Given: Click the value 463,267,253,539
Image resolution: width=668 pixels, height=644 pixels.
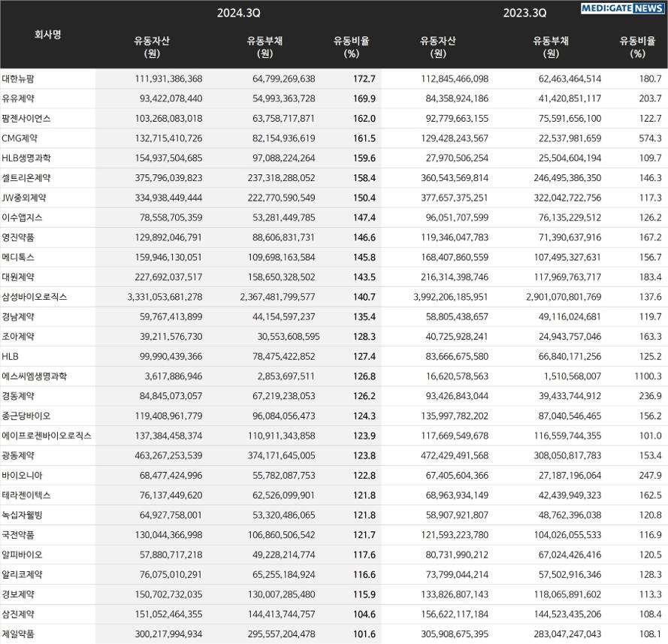Looking at the screenshot, I should pyautogui.click(x=169, y=455).
